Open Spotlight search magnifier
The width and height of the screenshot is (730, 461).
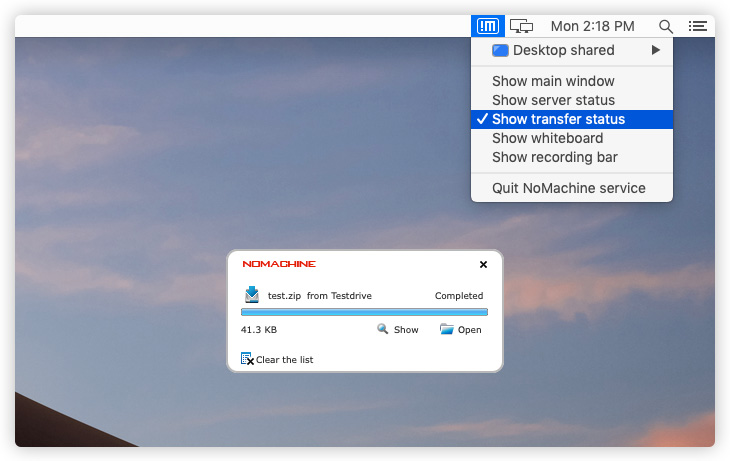click(x=666, y=26)
